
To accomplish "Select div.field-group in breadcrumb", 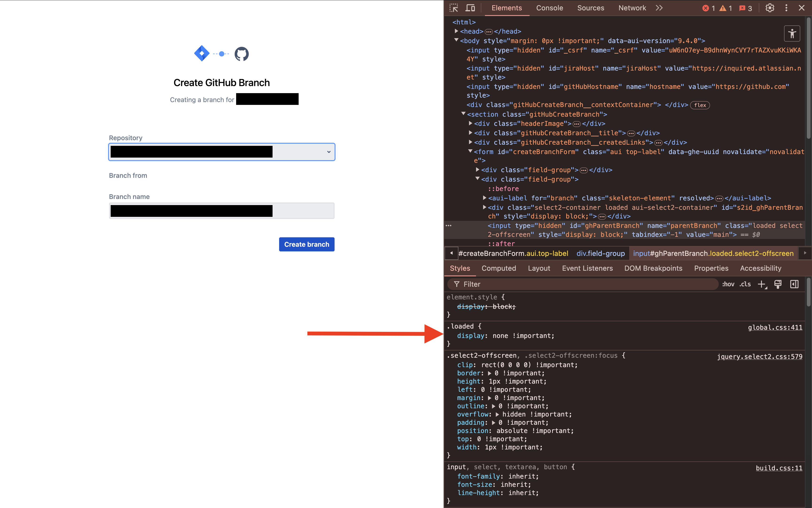I will click(x=601, y=253).
